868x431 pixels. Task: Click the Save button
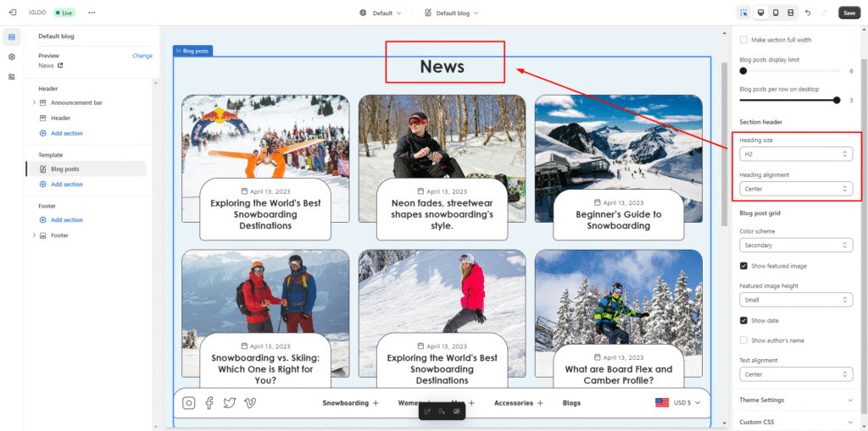pos(849,13)
